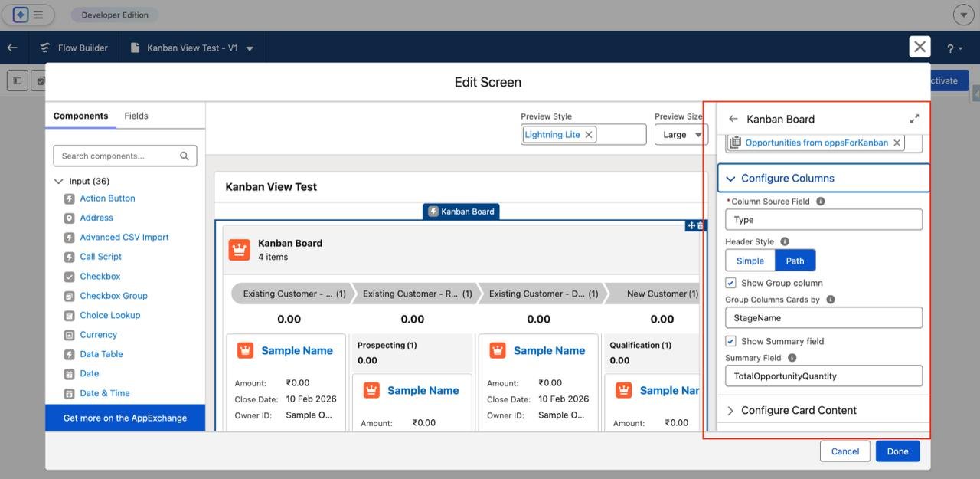Select the Simple header style
Image resolution: width=980 pixels, height=479 pixels.
coord(750,261)
